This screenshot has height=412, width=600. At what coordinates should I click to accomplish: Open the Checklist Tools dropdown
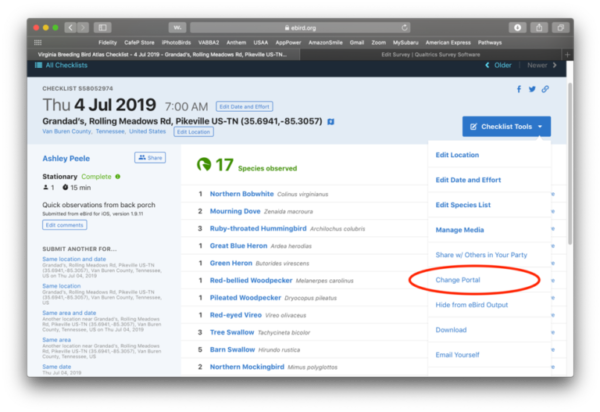point(506,126)
